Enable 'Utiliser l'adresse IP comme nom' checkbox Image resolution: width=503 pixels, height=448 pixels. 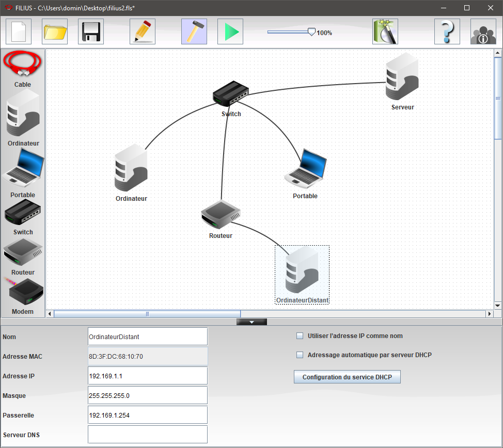click(x=300, y=336)
